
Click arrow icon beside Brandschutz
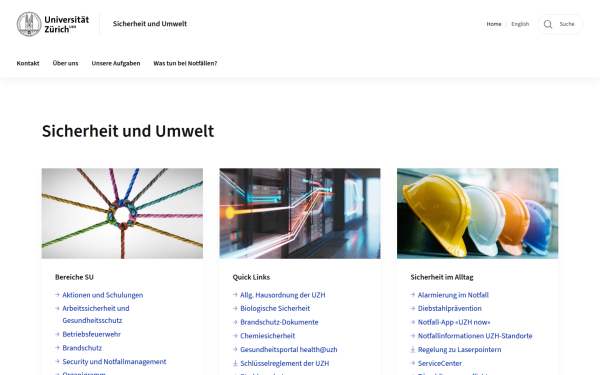pos(57,347)
